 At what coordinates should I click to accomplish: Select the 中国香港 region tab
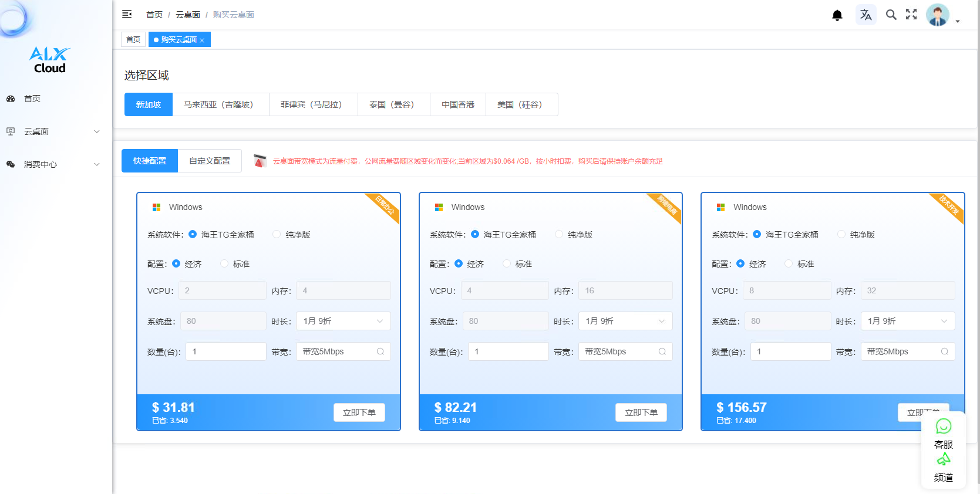click(458, 104)
